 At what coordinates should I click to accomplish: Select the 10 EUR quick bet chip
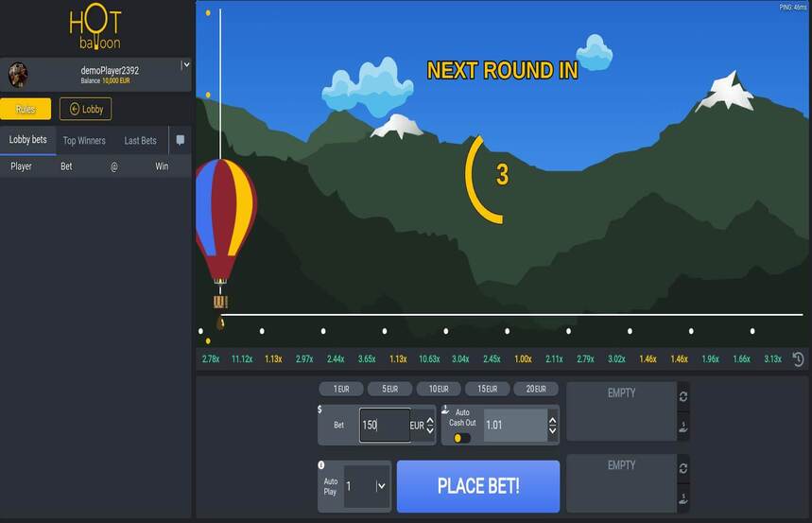[x=439, y=389]
